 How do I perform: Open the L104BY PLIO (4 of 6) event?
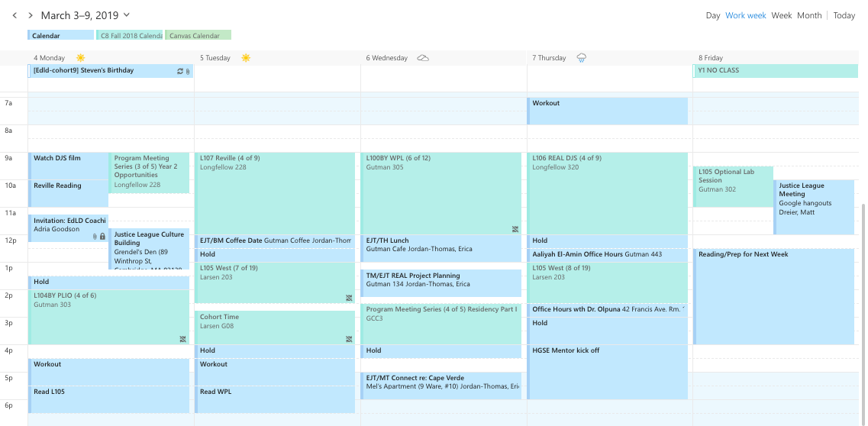109,318
